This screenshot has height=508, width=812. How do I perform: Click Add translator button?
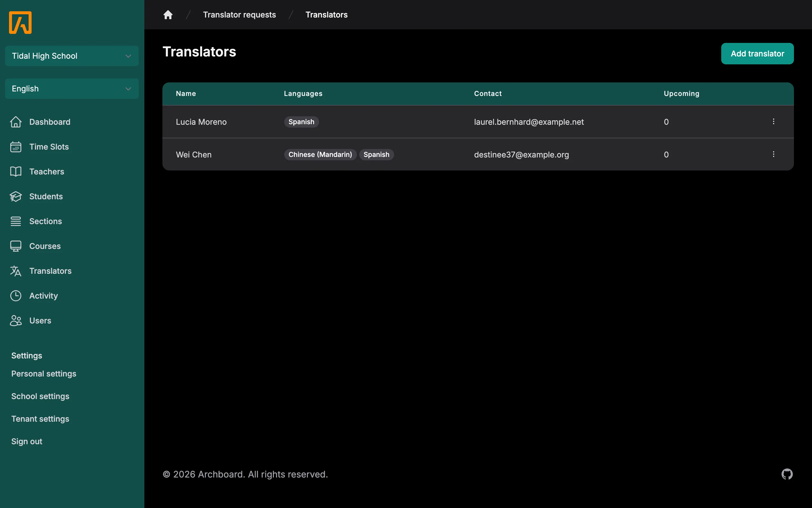coord(757,54)
